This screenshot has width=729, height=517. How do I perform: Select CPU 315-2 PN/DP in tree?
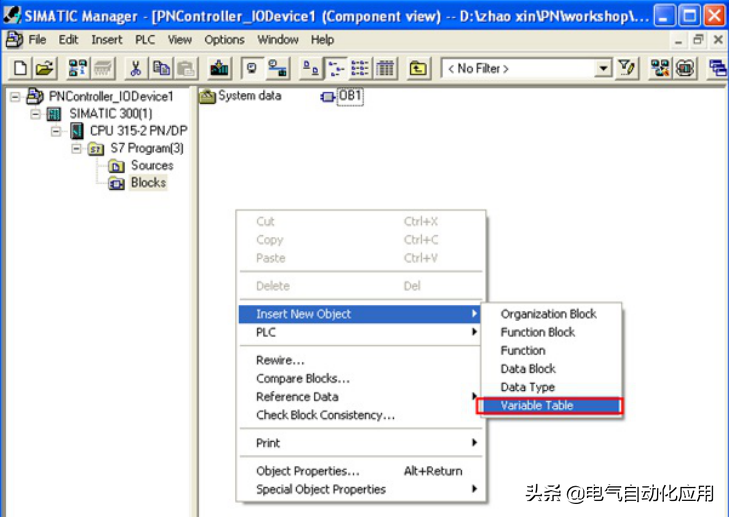click(139, 131)
